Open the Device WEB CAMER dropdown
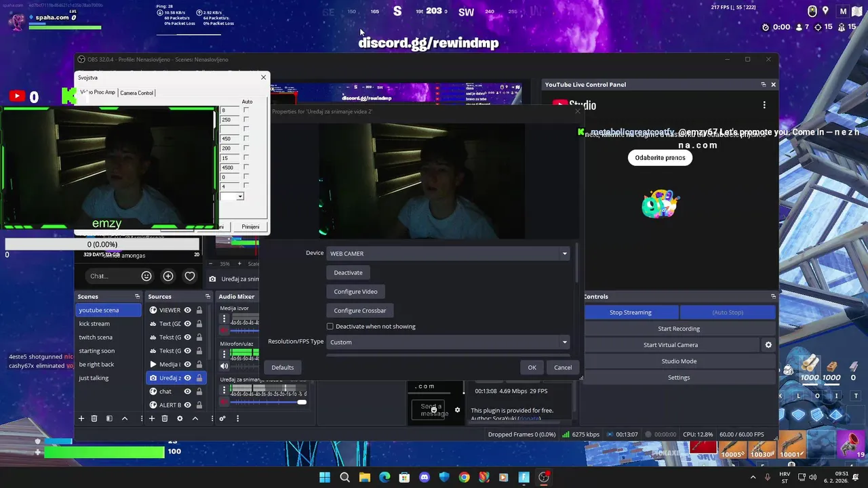The width and height of the screenshot is (868, 488). click(448, 253)
